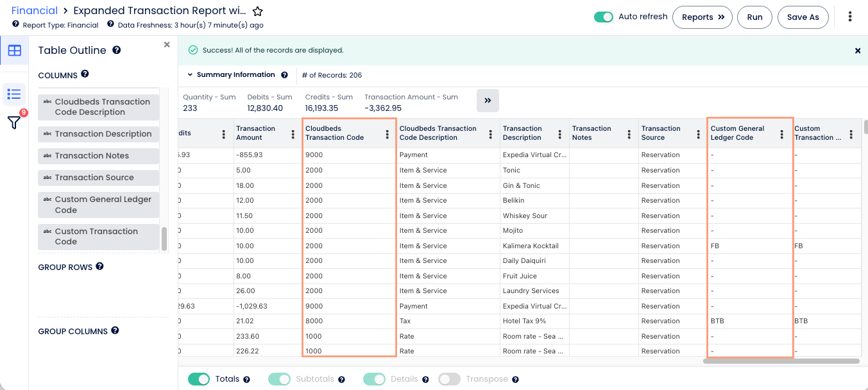This screenshot has height=390, width=868.
Task: Collapse the Summary Information section
Action: tap(191, 75)
